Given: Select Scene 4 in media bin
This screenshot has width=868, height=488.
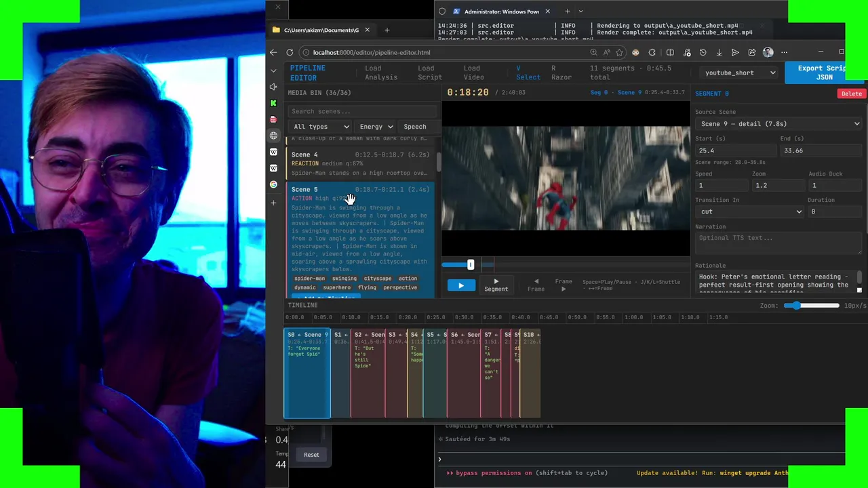Looking at the screenshot, I should pos(361,163).
